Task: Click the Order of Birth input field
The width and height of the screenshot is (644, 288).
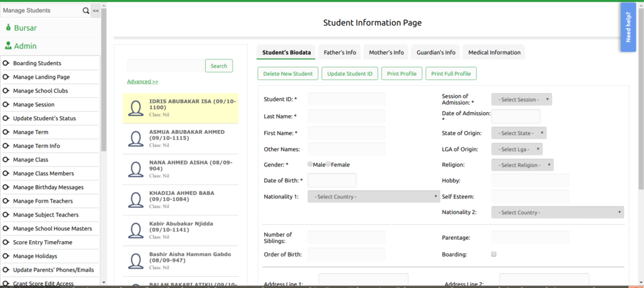Action: tap(346, 254)
